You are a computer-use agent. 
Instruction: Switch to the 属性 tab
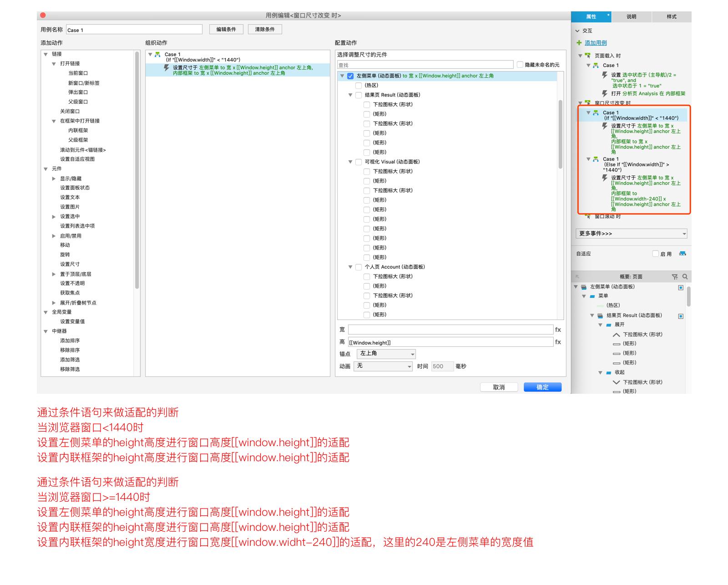pos(591,17)
